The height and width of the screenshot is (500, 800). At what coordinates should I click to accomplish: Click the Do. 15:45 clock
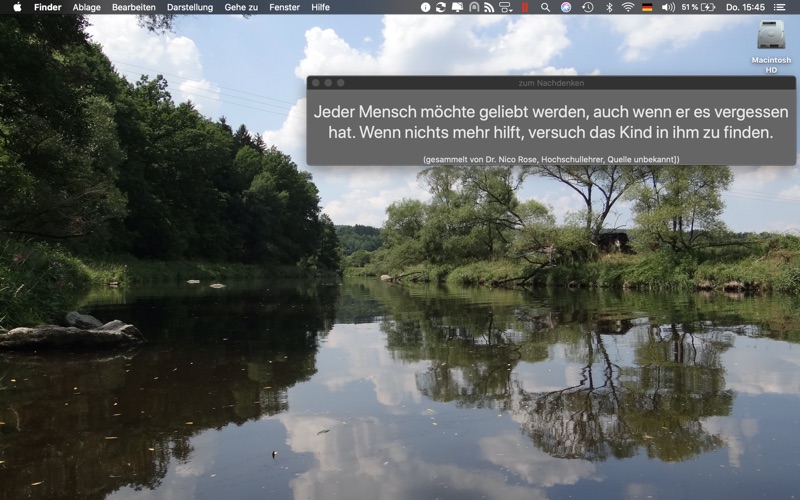click(x=745, y=7)
